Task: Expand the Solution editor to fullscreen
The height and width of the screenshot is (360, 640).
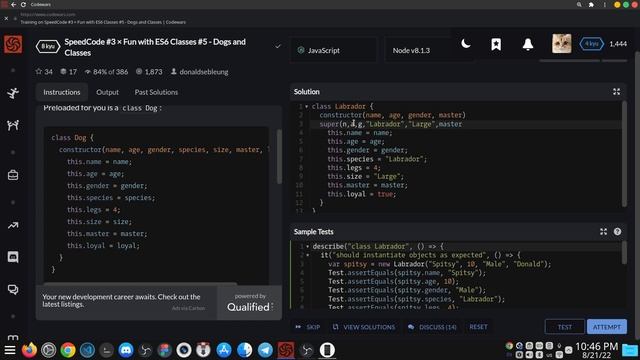Action: click(x=616, y=91)
